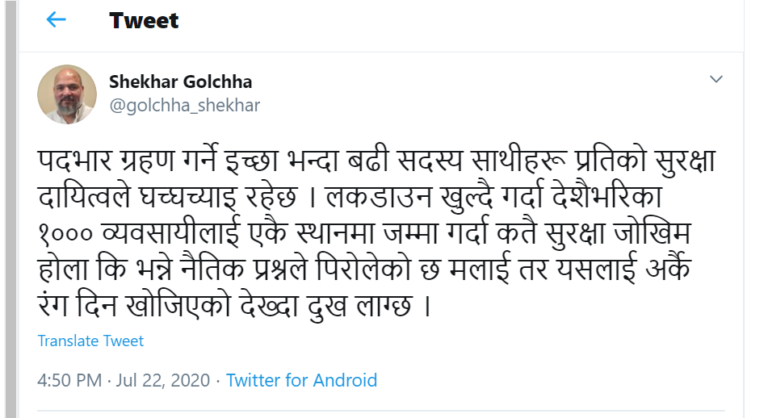
Task: Open the 4:50 PM timestamp
Action: [x=70, y=380]
